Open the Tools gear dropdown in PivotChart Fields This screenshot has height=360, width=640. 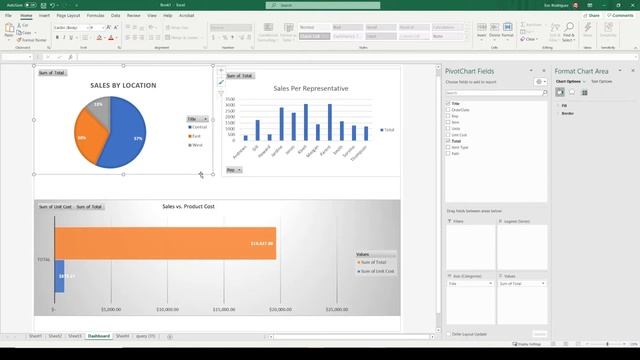pyautogui.click(x=540, y=82)
